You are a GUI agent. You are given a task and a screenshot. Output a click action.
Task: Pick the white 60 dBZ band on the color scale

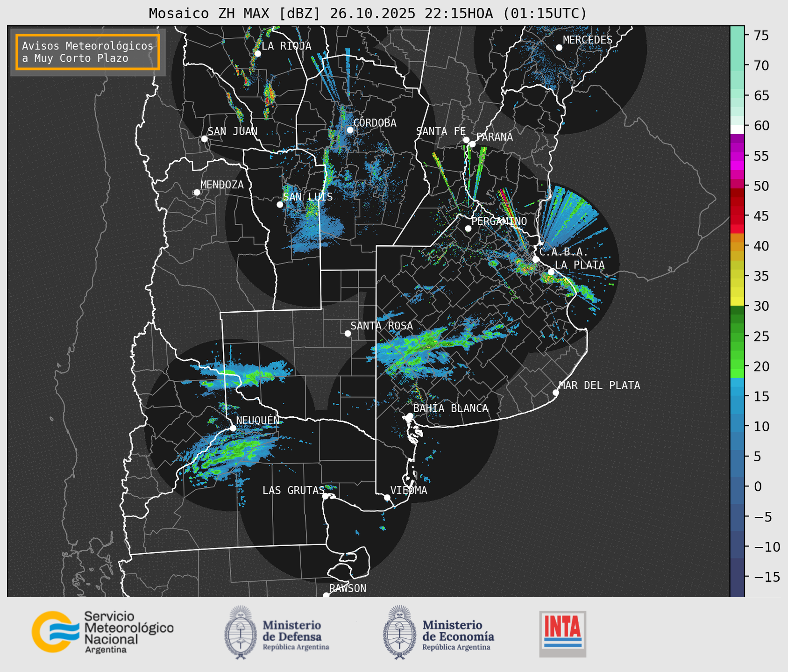tap(737, 129)
